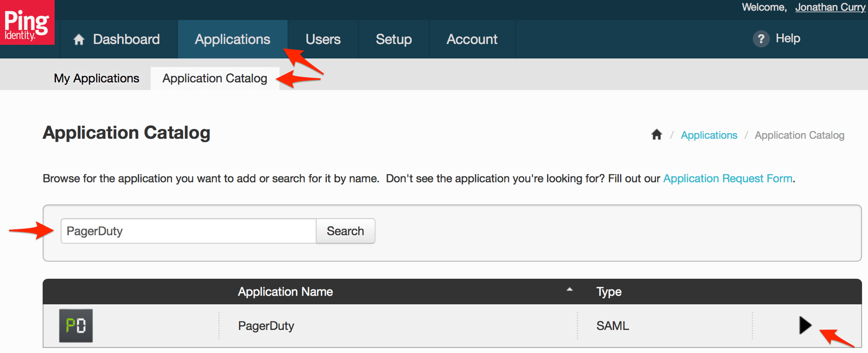Follow the Applications breadcrumb link
This screenshot has height=353, width=868.
point(709,135)
